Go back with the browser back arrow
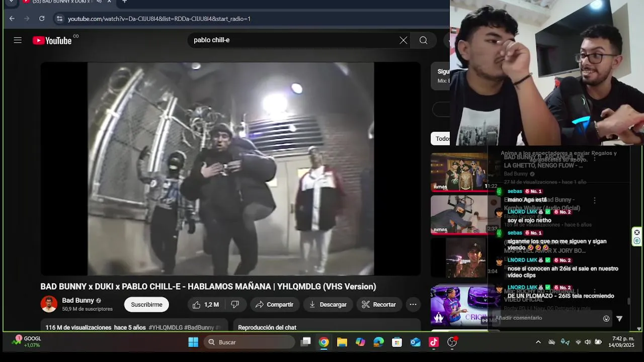Screen dimensions: 644x362 point(12,19)
